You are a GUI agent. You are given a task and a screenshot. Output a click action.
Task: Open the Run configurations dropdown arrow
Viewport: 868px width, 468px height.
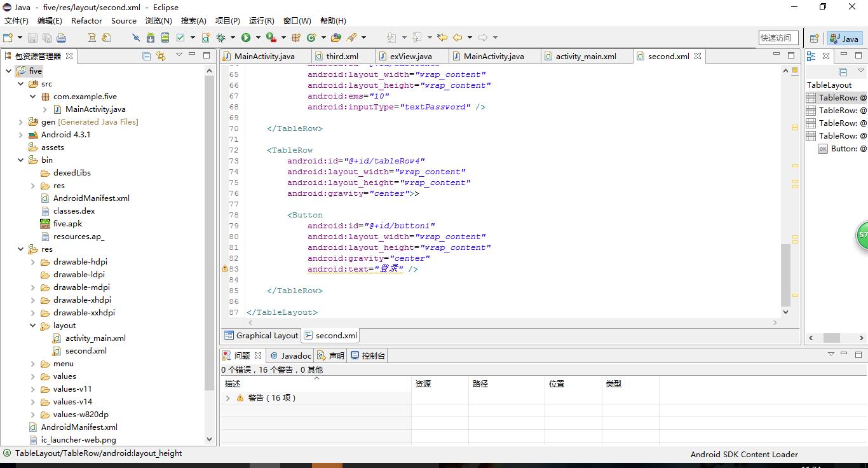[257, 38]
